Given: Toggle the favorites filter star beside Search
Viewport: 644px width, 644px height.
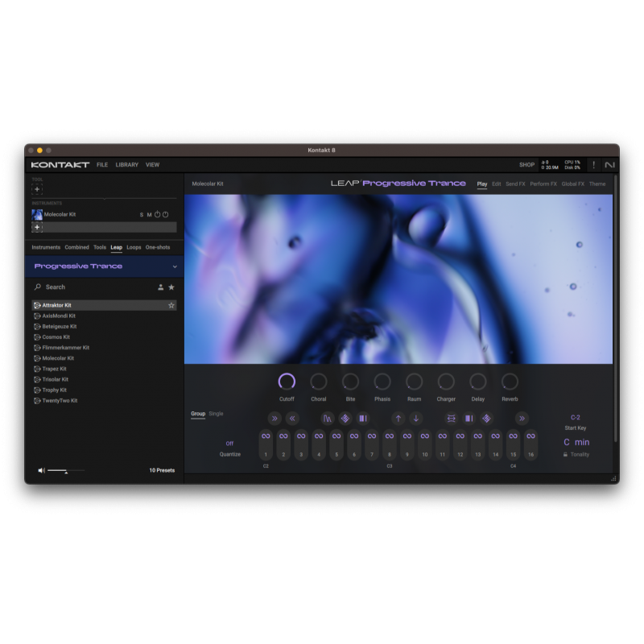Looking at the screenshot, I should click(x=171, y=287).
